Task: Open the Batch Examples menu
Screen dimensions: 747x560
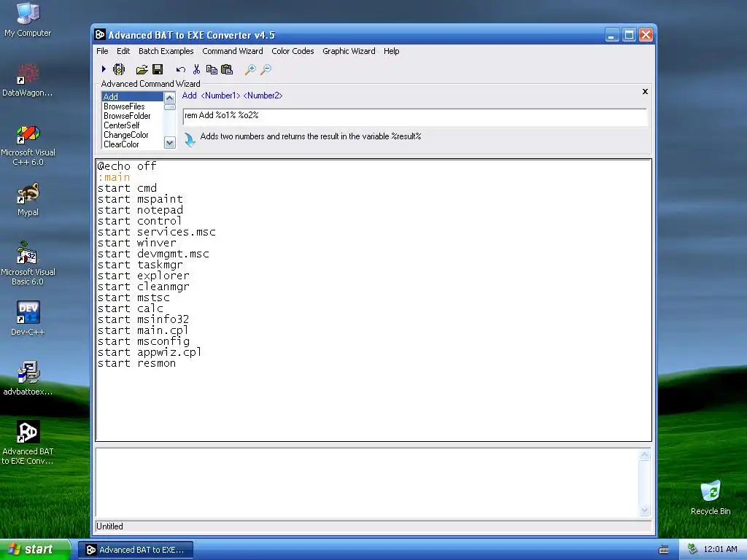Action: 166,51
